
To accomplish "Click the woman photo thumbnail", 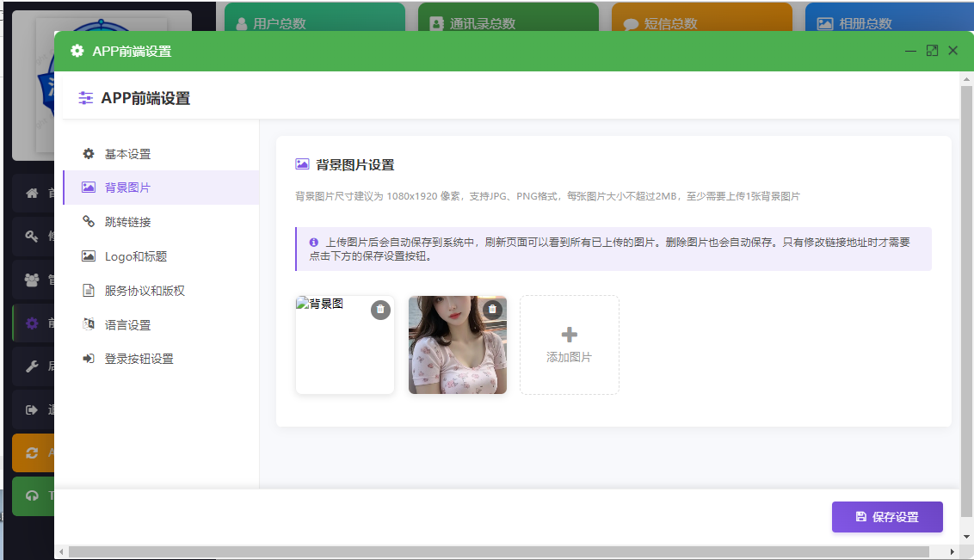I will (458, 345).
